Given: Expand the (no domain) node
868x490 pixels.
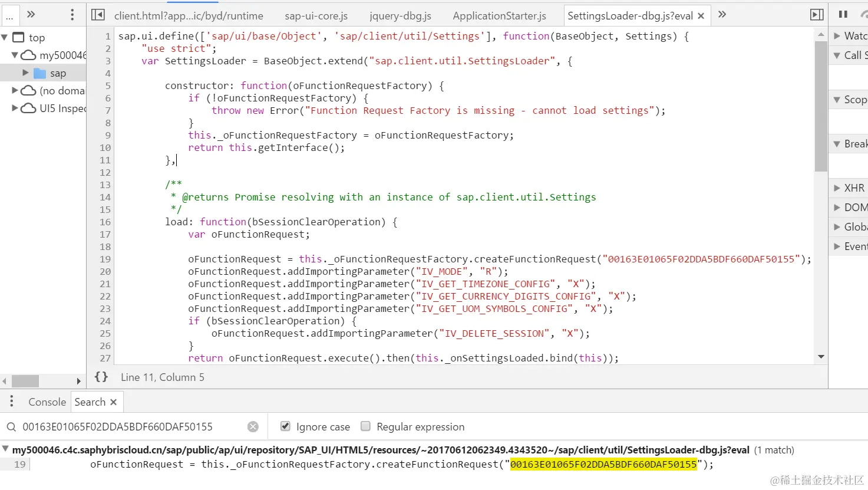Looking at the screenshot, I should [x=15, y=90].
